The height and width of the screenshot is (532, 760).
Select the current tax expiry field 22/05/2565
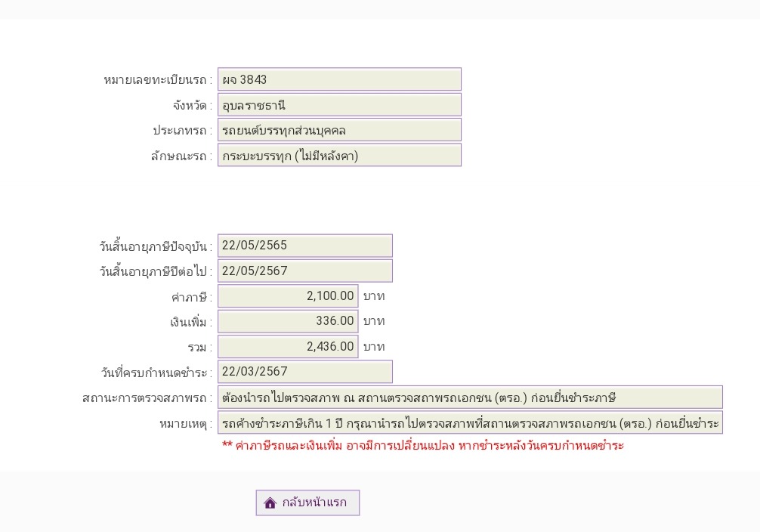pos(305,246)
